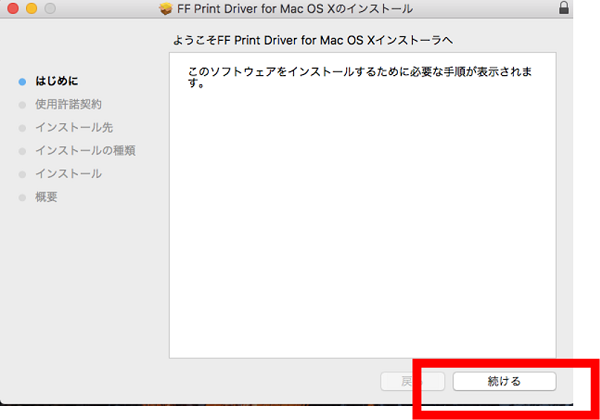This screenshot has width=600, height=420.
Task: Click the blue bullet beside はじめに
Action: pyautogui.click(x=22, y=81)
